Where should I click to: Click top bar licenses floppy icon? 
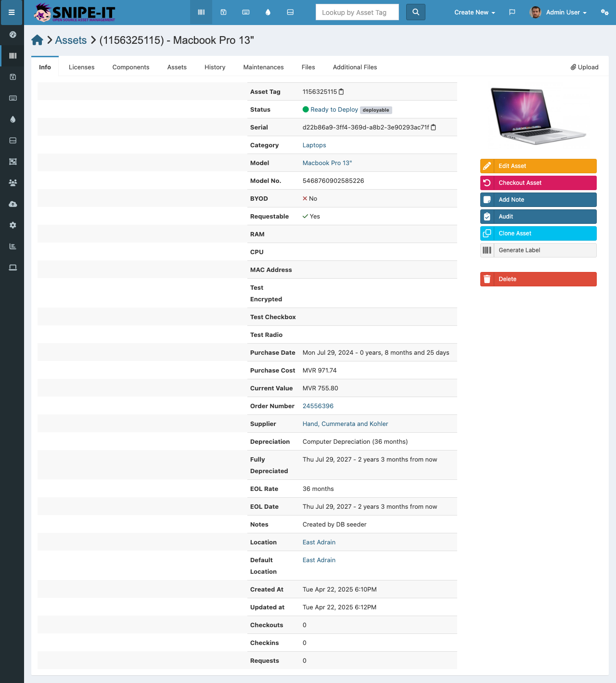[x=223, y=13]
